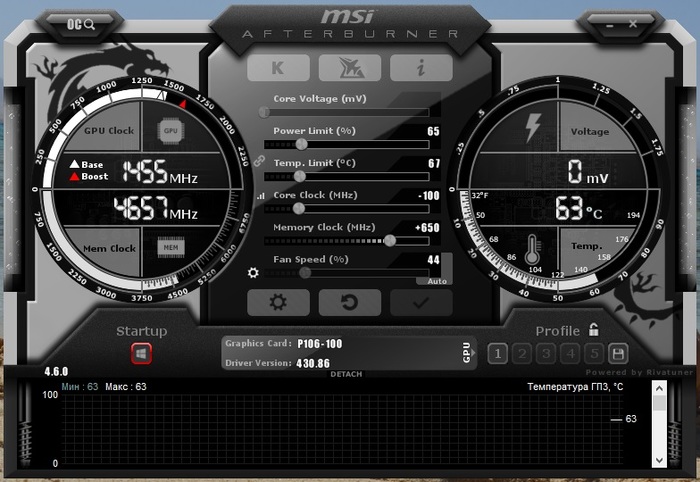Click the monitor graph scroll up arrow
This screenshot has width=700, height=482.
[659, 389]
